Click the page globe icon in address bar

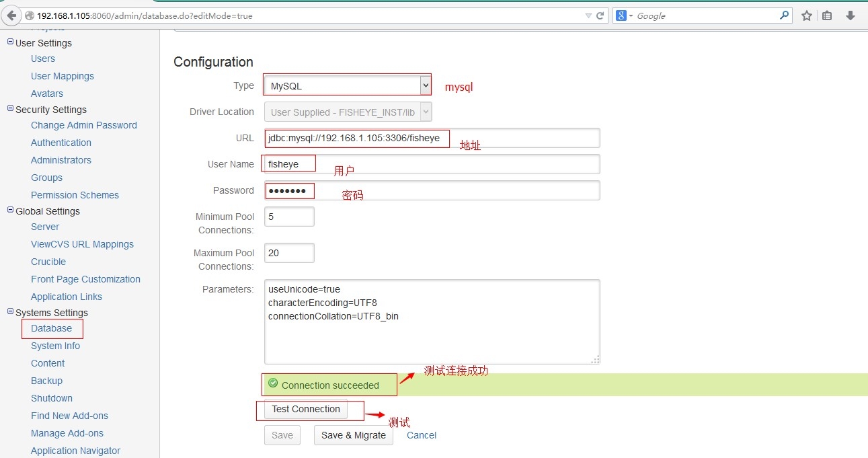click(30, 15)
